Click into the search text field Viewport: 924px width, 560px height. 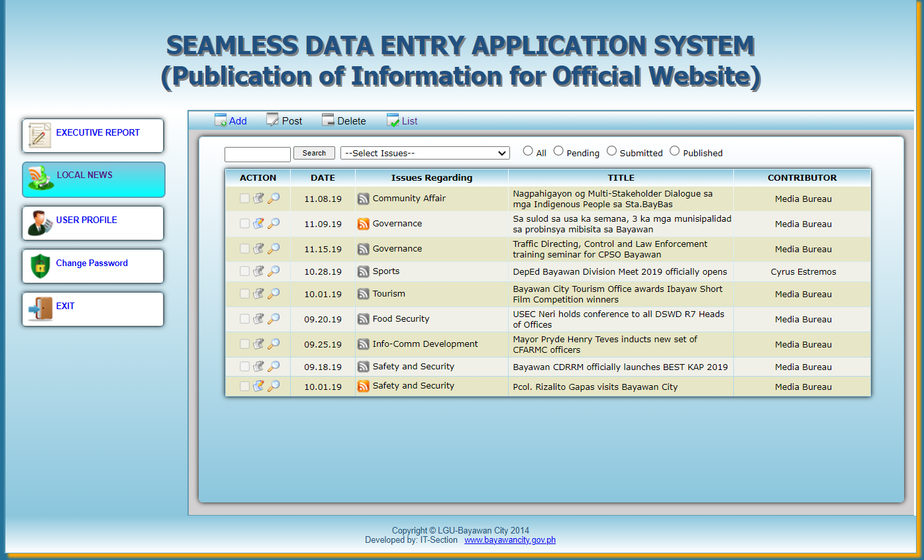coord(258,154)
